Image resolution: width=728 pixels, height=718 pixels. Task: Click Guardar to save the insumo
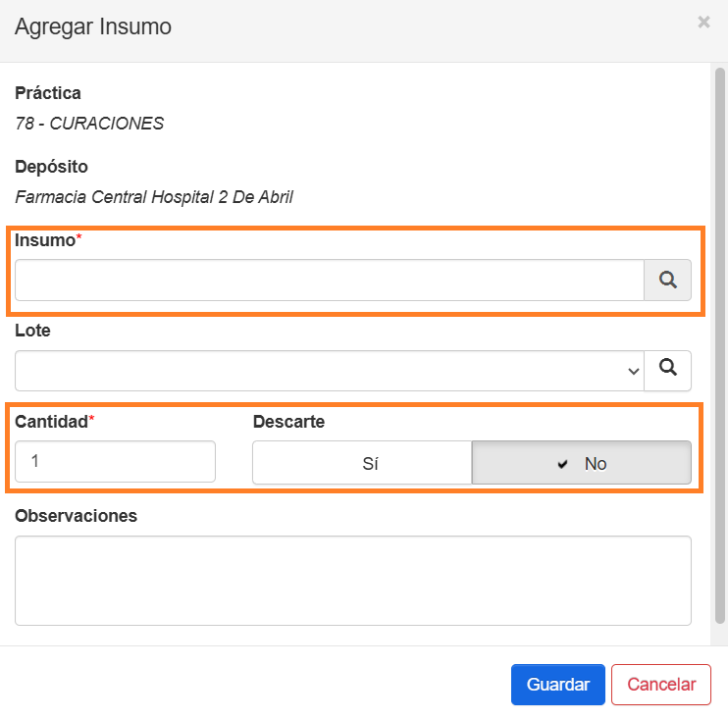[x=557, y=684]
